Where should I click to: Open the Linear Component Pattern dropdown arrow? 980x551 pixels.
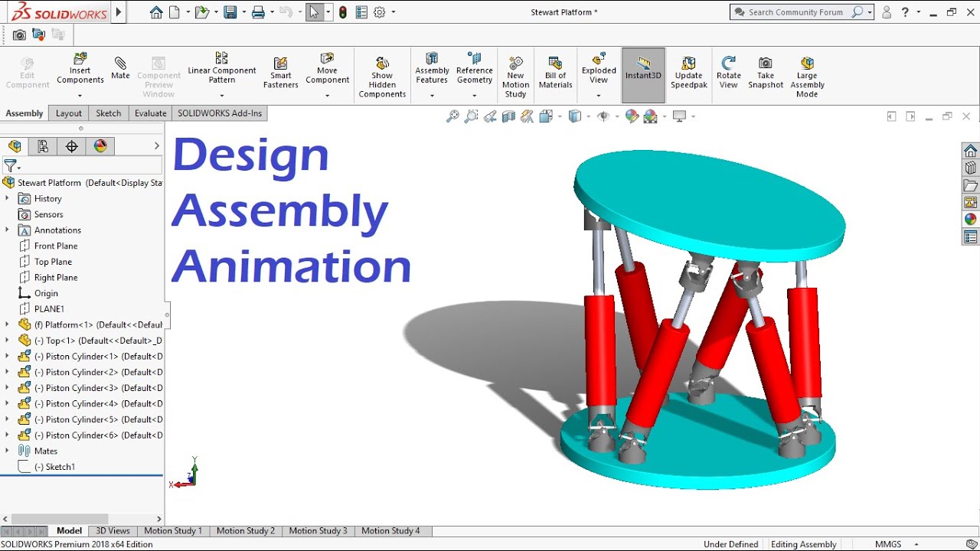click(222, 96)
